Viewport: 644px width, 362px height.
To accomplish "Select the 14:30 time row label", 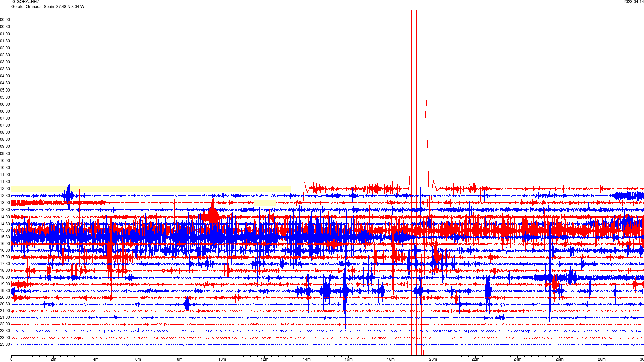I will pos(5,224).
